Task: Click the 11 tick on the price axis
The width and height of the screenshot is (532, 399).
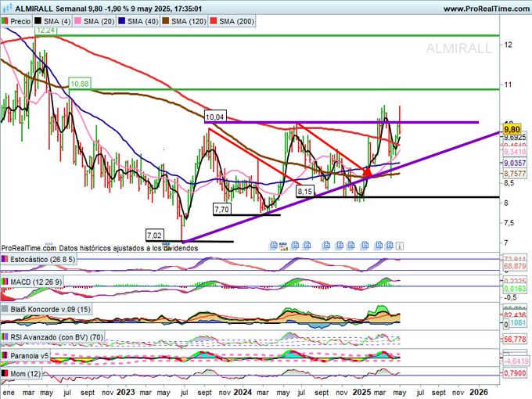Action: pyautogui.click(x=508, y=84)
